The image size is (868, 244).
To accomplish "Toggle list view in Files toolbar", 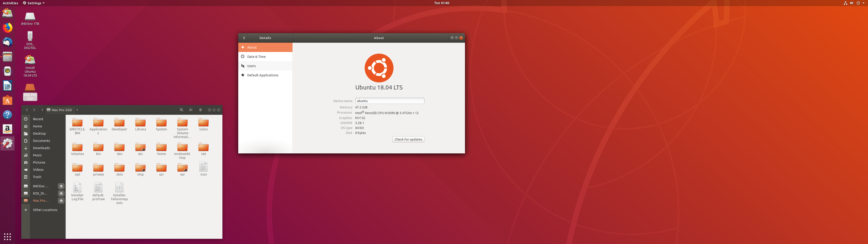I will pyautogui.click(x=191, y=110).
